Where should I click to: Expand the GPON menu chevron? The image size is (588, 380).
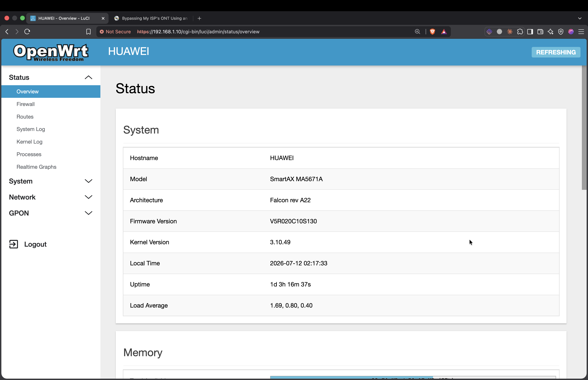[88, 213]
